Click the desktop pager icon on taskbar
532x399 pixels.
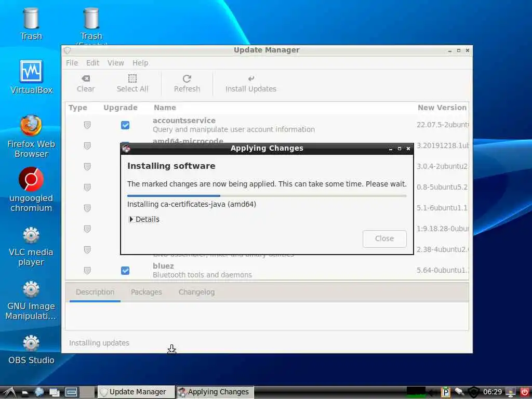point(71,392)
